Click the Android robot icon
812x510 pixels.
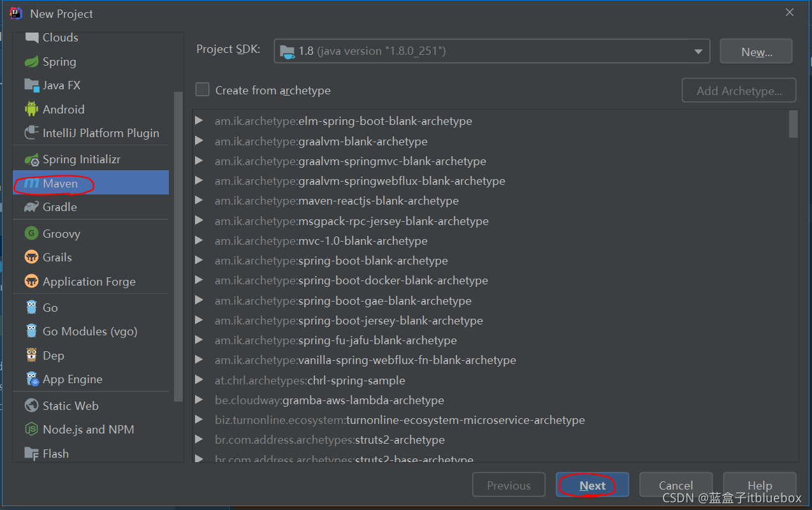pos(31,109)
